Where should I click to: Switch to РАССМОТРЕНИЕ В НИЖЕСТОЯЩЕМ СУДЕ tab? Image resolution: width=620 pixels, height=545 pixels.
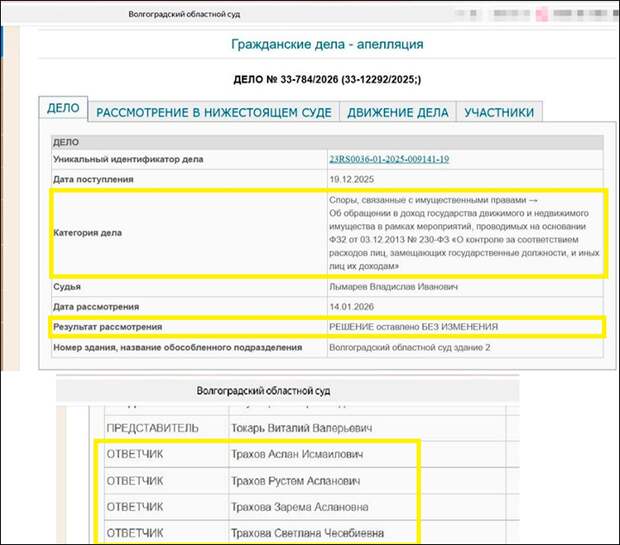214,112
